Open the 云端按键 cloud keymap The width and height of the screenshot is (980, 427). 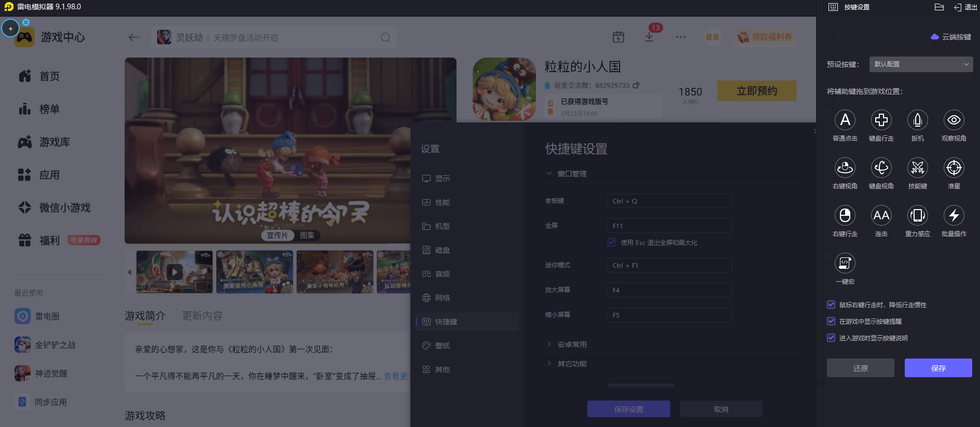coord(951,37)
